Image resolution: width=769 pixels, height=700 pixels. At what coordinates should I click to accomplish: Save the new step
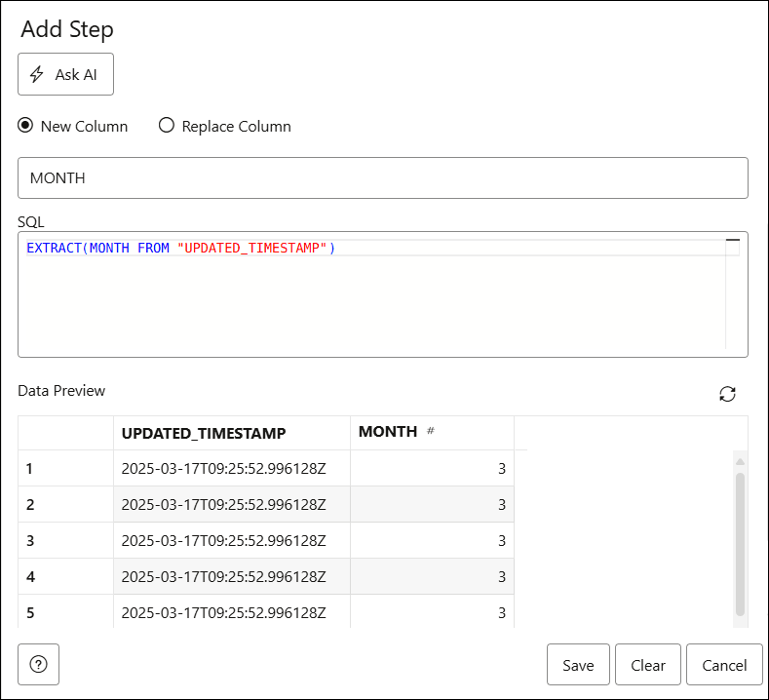(578, 665)
